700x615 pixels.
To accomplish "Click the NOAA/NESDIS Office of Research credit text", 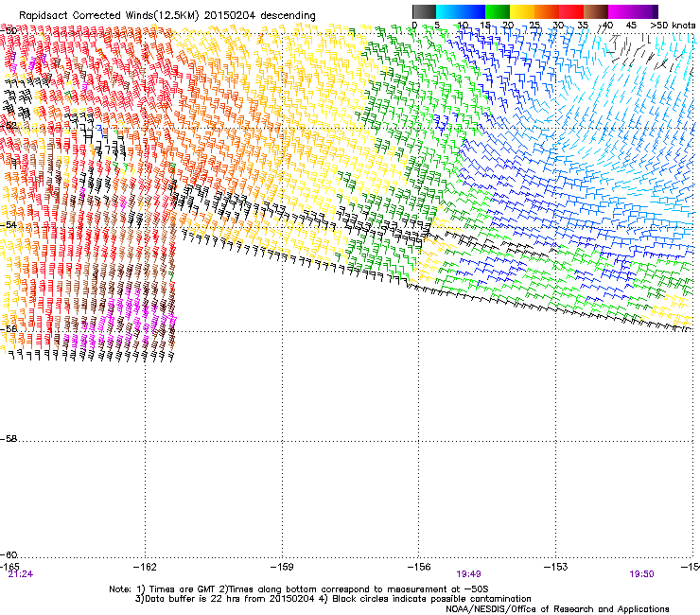I will (557, 609).
